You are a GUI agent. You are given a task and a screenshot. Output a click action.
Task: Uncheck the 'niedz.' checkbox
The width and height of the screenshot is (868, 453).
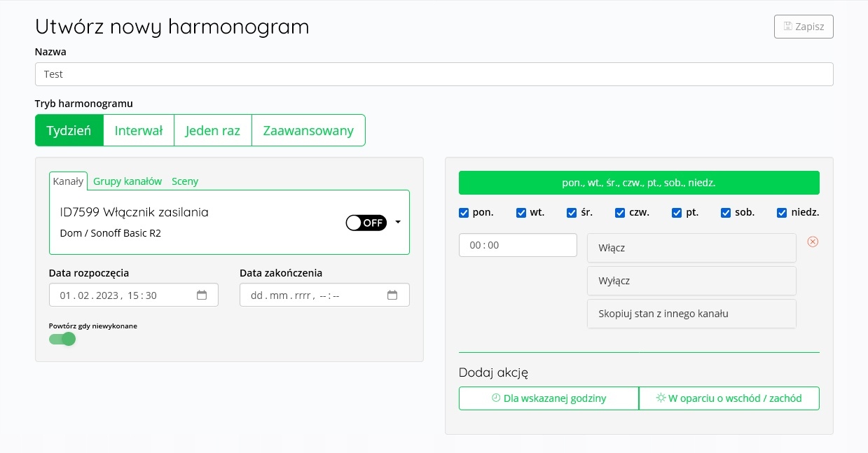(782, 213)
